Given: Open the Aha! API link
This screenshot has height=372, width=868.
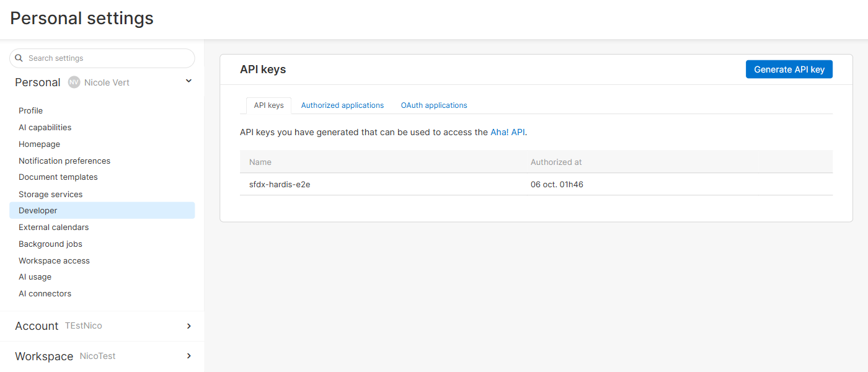Looking at the screenshot, I should coord(508,132).
